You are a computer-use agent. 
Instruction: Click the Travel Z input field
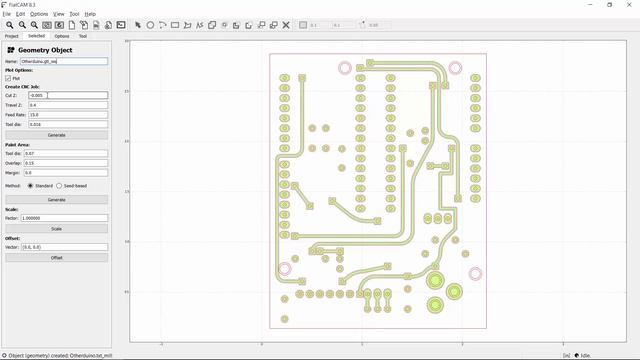(x=68, y=105)
